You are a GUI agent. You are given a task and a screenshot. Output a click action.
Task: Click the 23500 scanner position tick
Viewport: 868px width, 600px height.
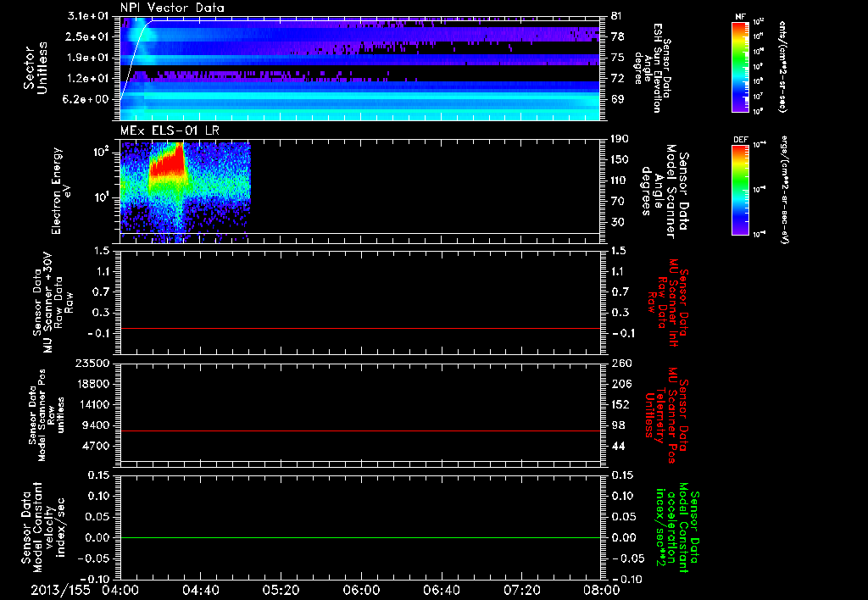coord(93,364)
